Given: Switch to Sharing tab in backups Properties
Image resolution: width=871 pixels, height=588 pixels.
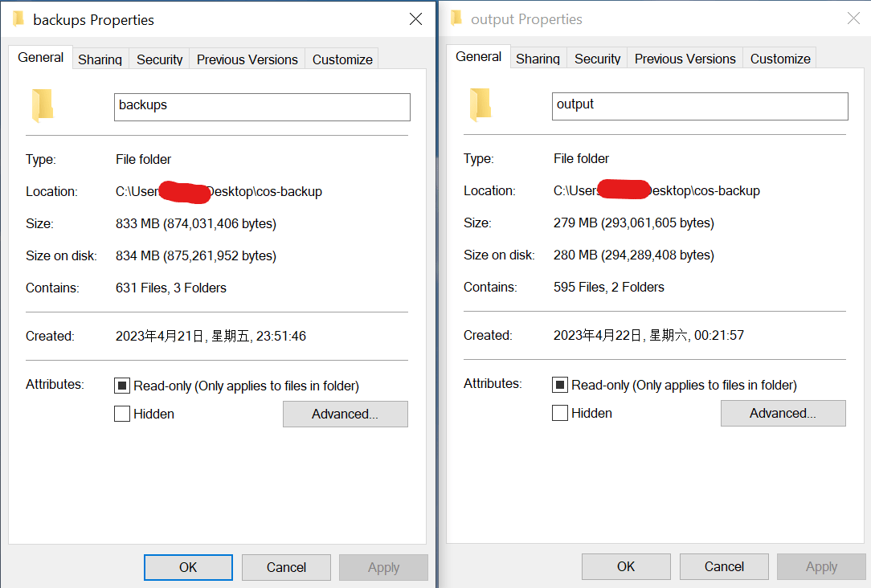Looking at the screenshot, I should (100, 59).
